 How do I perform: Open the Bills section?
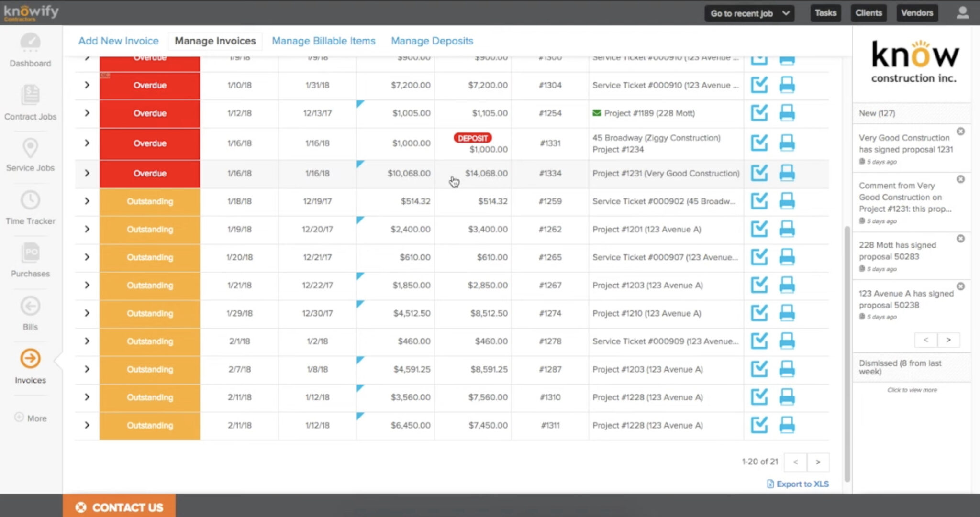tap(30, 312)
